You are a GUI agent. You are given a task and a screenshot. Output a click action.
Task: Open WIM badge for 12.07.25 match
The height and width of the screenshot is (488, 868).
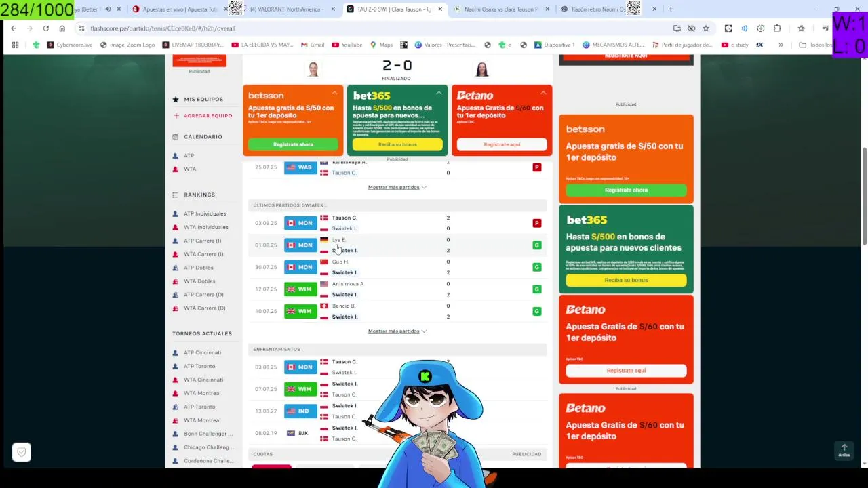pyautogui.click(x=300, y=289)
